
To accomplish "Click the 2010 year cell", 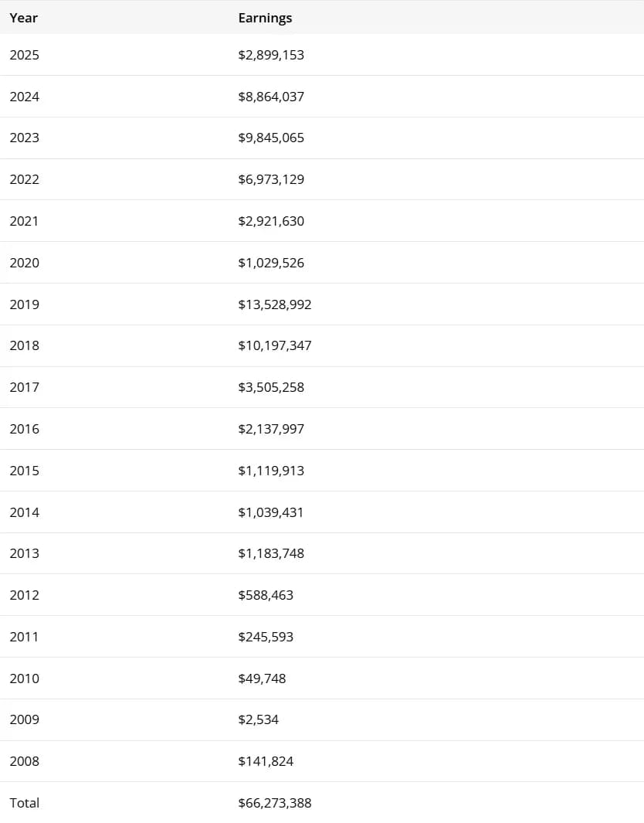I will [x=24, y=678].
